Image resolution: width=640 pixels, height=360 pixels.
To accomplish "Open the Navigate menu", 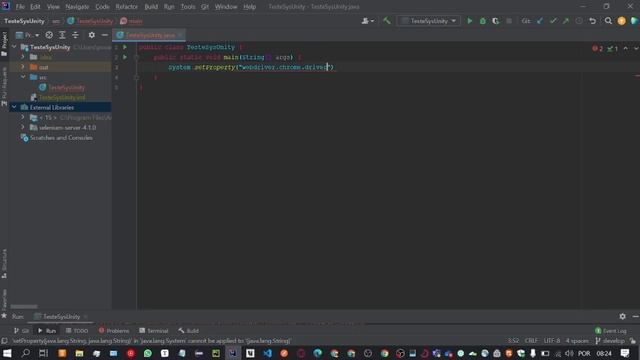I will (x=77, y=7).
